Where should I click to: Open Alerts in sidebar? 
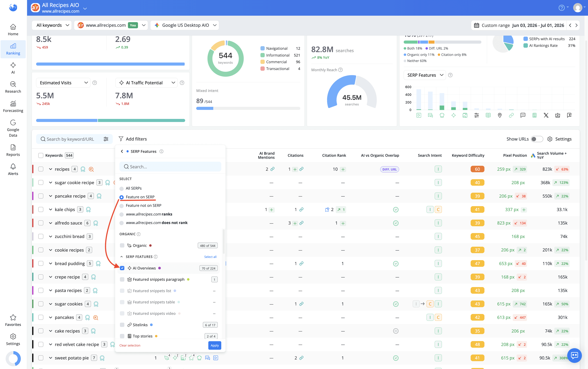pos(13,169)
